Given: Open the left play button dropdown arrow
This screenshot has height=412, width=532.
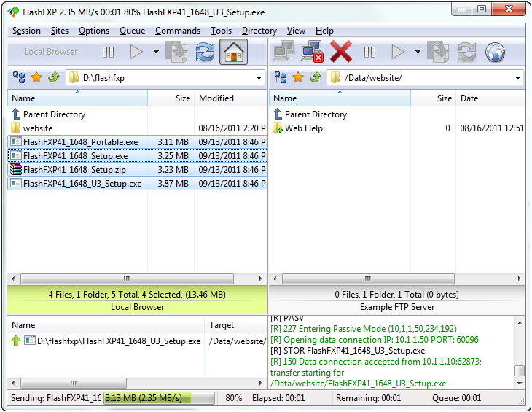Looking at the screenshot, I should point(155,52).
